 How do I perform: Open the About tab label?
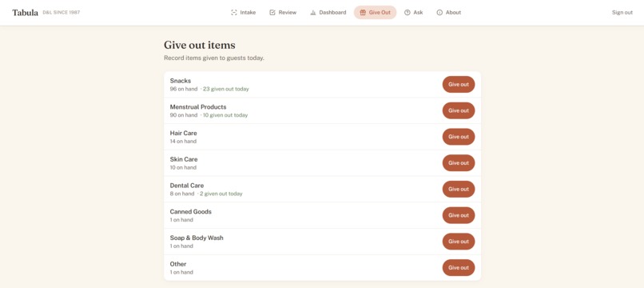click(x=453, y=12)
